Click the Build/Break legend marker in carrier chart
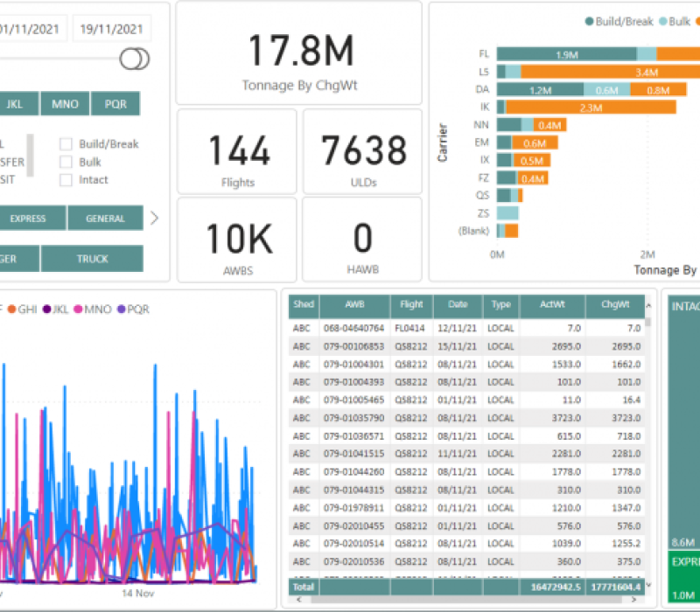The image size is (700, 612). (590, 21)
